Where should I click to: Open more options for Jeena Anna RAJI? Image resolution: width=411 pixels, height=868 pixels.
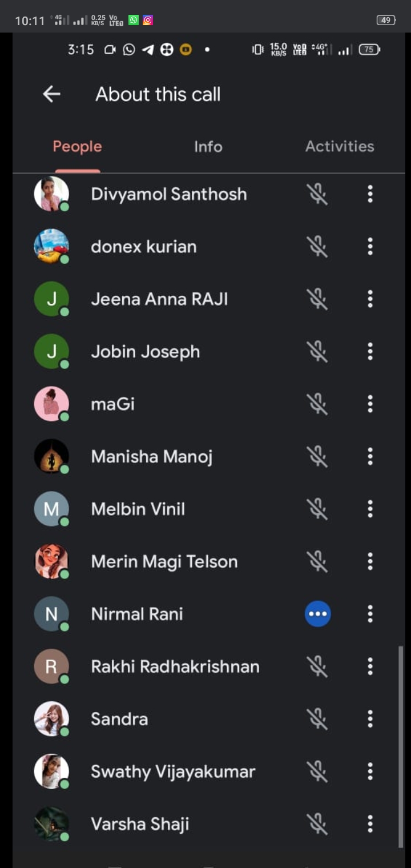(x=370, y=299)
